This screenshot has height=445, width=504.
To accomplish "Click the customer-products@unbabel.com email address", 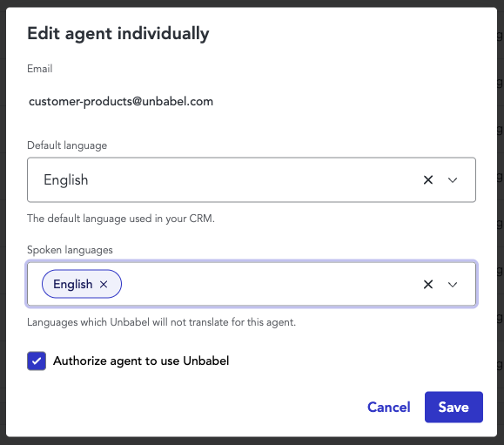I will [121, 102].
